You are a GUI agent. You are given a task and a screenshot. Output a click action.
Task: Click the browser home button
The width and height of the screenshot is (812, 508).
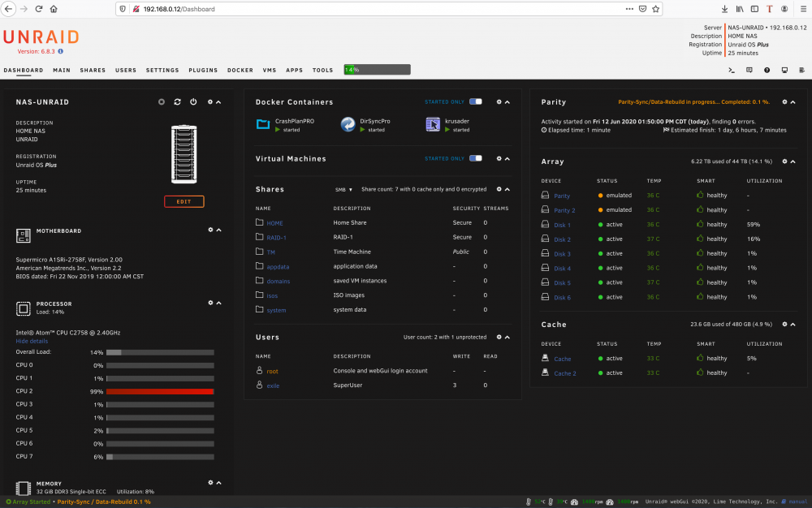[54, 9]
